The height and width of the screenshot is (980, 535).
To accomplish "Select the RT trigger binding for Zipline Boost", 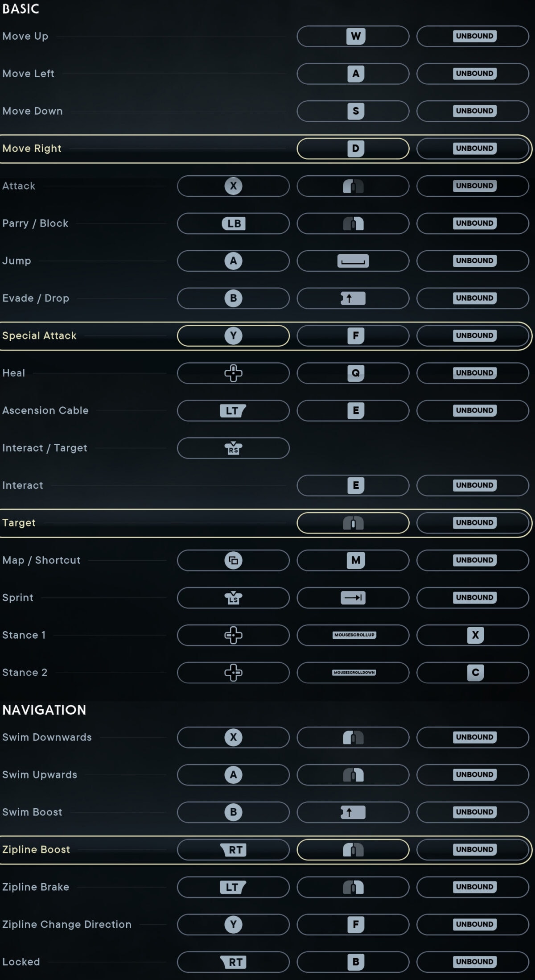I will [x=233, y=849].
